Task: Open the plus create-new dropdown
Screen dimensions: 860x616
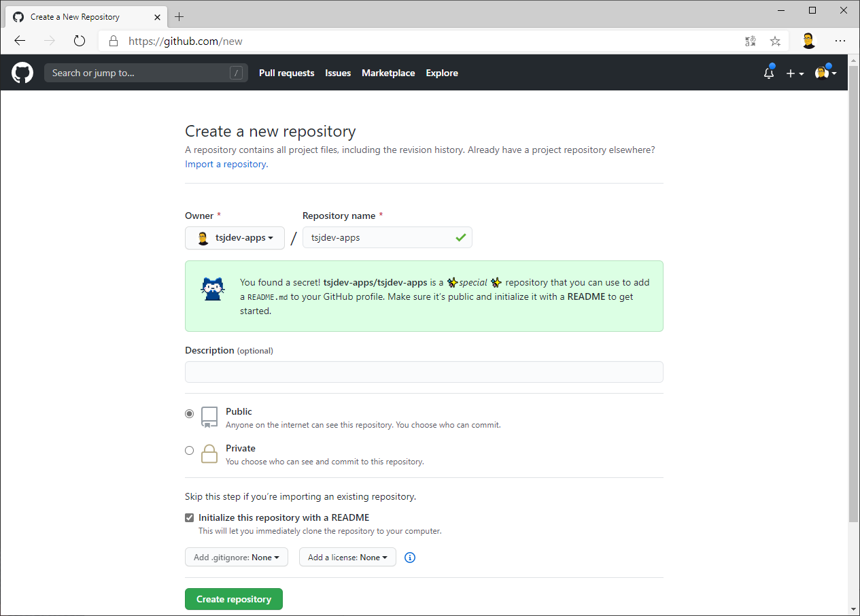Action: [x=795, y=73]
